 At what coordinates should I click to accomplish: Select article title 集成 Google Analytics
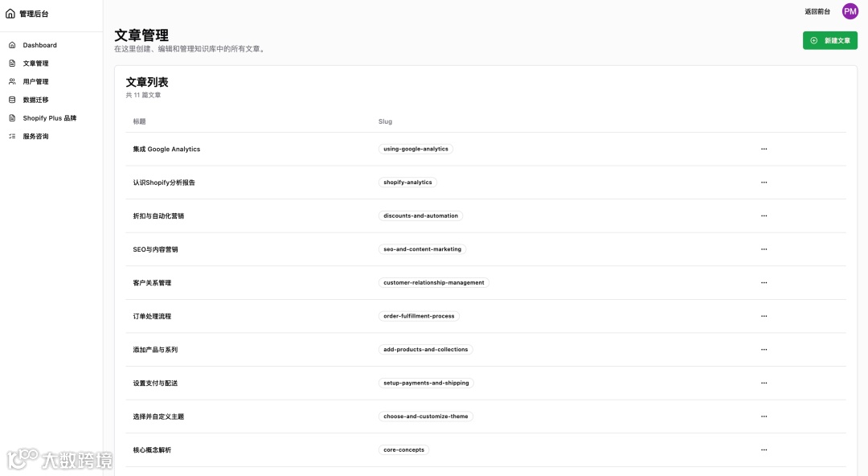166,149
